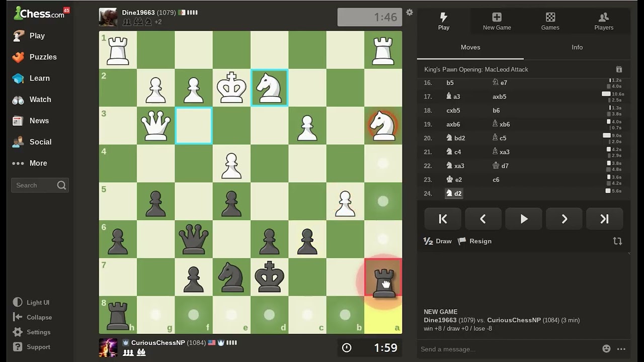Flip the board icon

pyautogui.click(x=617, y=241)
